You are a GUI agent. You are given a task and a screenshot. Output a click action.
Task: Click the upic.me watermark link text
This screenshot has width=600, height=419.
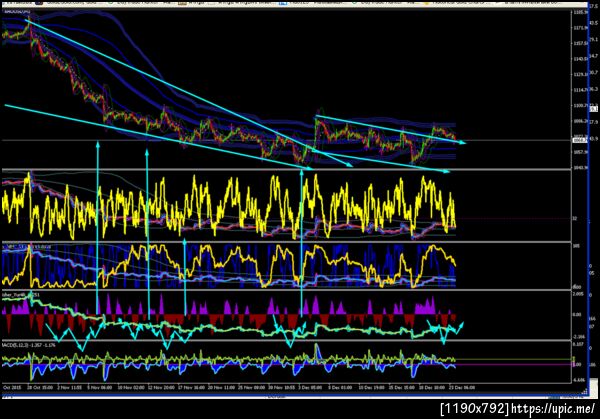tap(553, 409)
